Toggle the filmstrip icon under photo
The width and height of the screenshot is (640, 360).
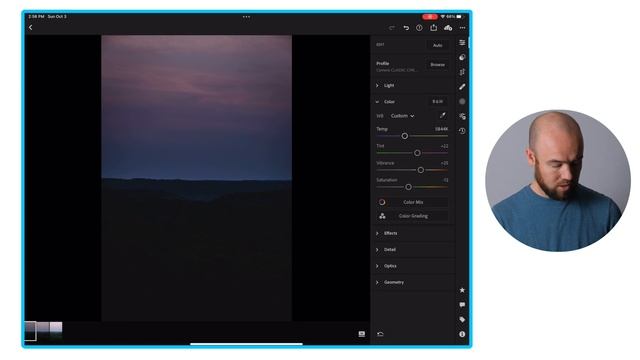point(362,334)
